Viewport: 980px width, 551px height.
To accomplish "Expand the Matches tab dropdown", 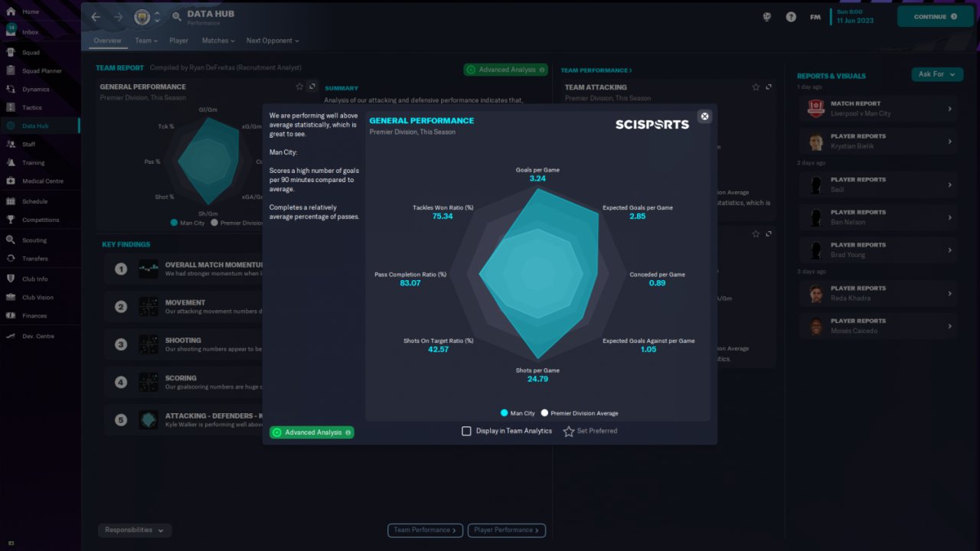I will [218, 41].
